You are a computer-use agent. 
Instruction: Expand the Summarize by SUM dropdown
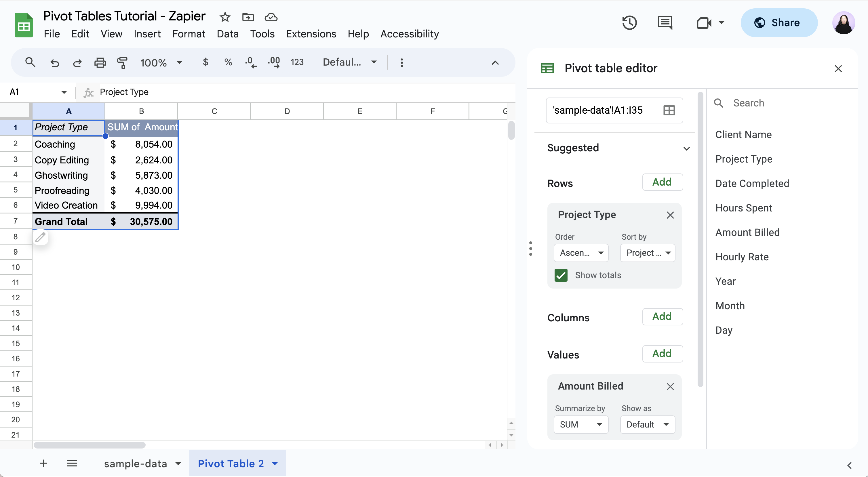(x=580, y=424)
